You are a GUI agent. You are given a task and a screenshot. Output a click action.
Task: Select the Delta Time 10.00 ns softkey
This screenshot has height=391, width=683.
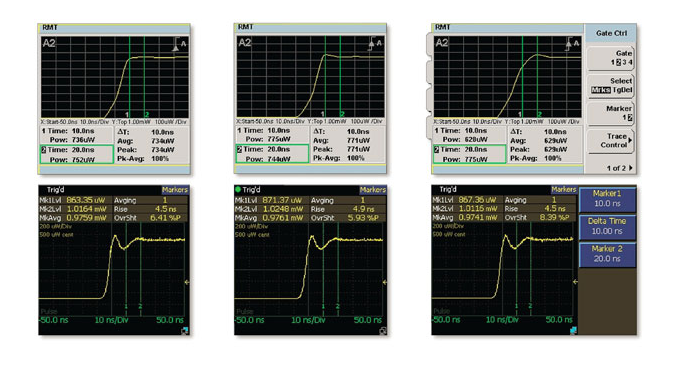607,226
